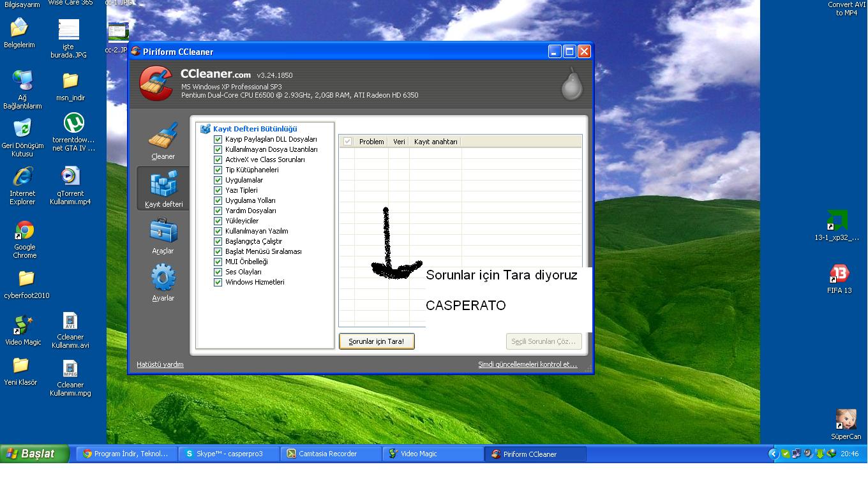Open the Başlat start menu
868x490 pixels.
[30, 454]
